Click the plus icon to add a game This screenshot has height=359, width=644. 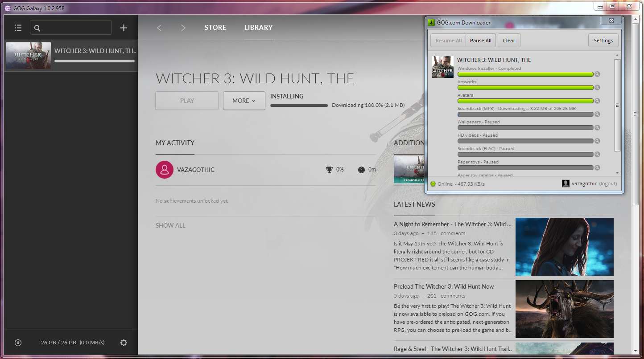tap(124, 28)
